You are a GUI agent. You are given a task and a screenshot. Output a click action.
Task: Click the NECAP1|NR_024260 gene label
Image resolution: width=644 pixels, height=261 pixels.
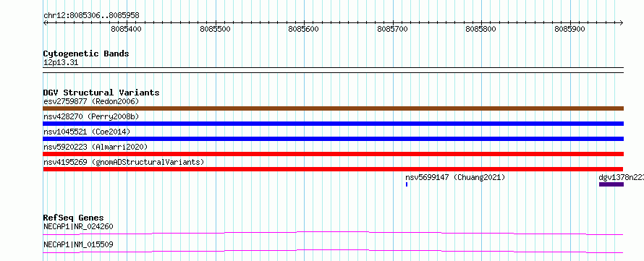click(78, 226)
